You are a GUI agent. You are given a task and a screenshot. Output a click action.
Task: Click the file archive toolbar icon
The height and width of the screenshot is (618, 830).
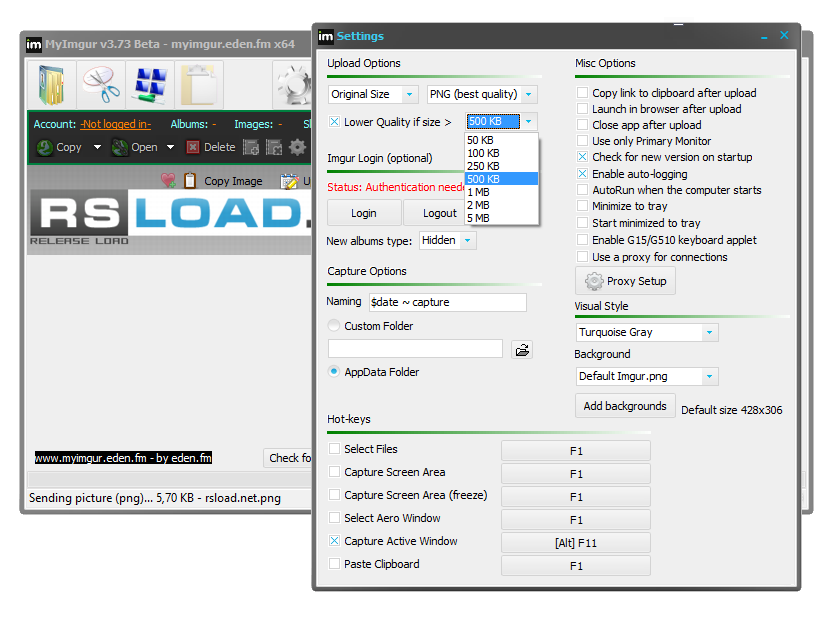click(52, 85)
